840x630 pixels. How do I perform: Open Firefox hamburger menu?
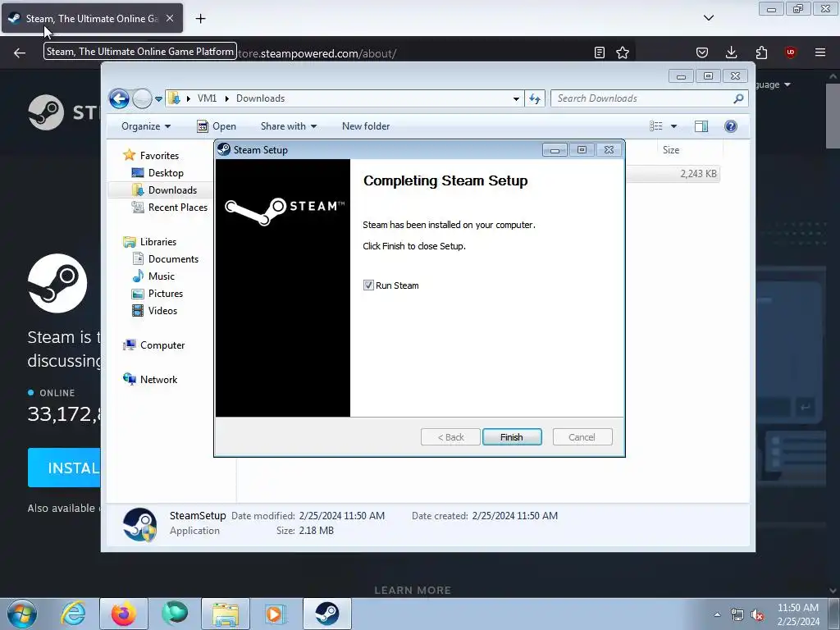click(x=820, y=52)
